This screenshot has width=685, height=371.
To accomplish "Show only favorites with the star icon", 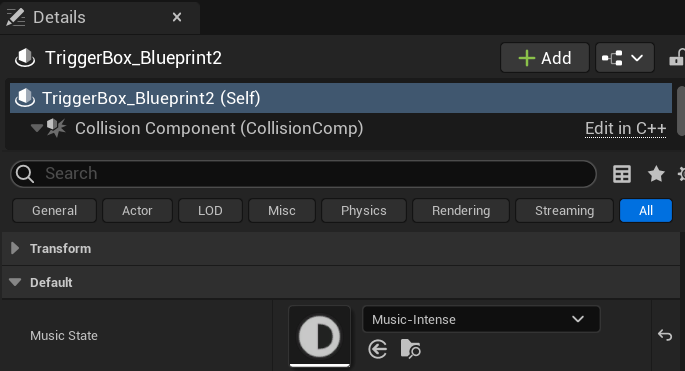I will coord(656,174).
